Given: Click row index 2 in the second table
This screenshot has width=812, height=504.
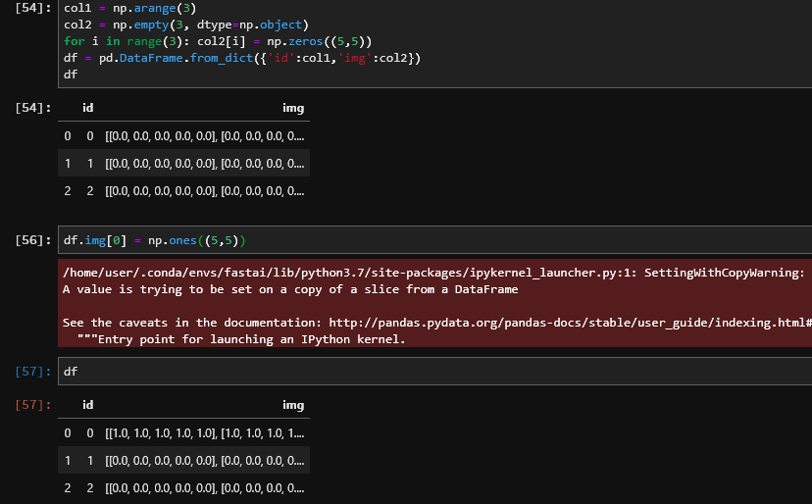Looking at the screenshot, I should [68, 487].
